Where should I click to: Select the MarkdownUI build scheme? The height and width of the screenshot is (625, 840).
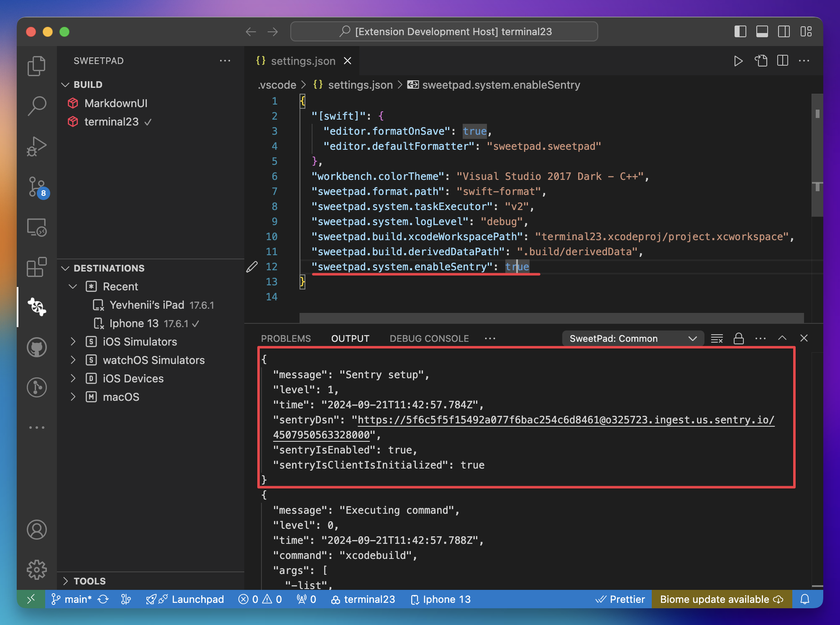[116, 103]
